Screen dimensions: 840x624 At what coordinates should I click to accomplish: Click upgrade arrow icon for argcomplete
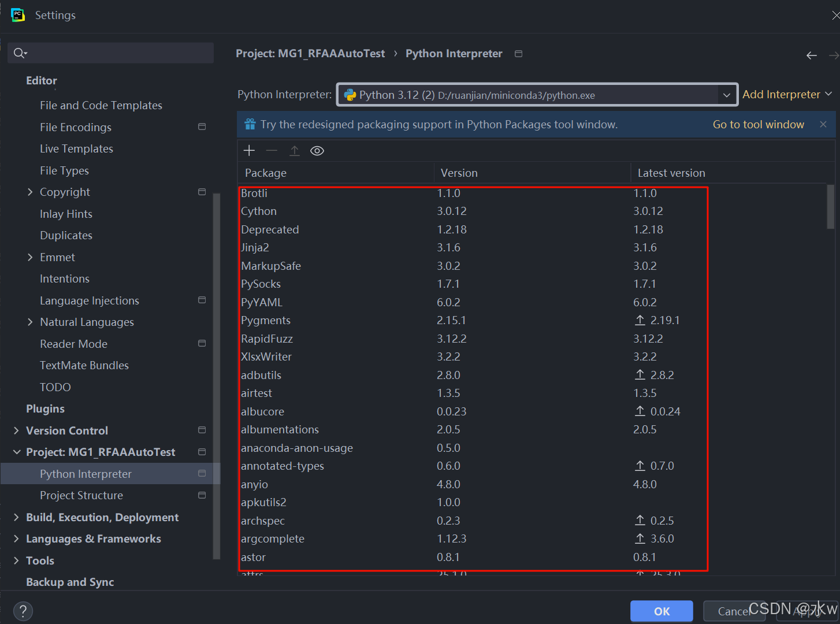click(x=640, y=538)
